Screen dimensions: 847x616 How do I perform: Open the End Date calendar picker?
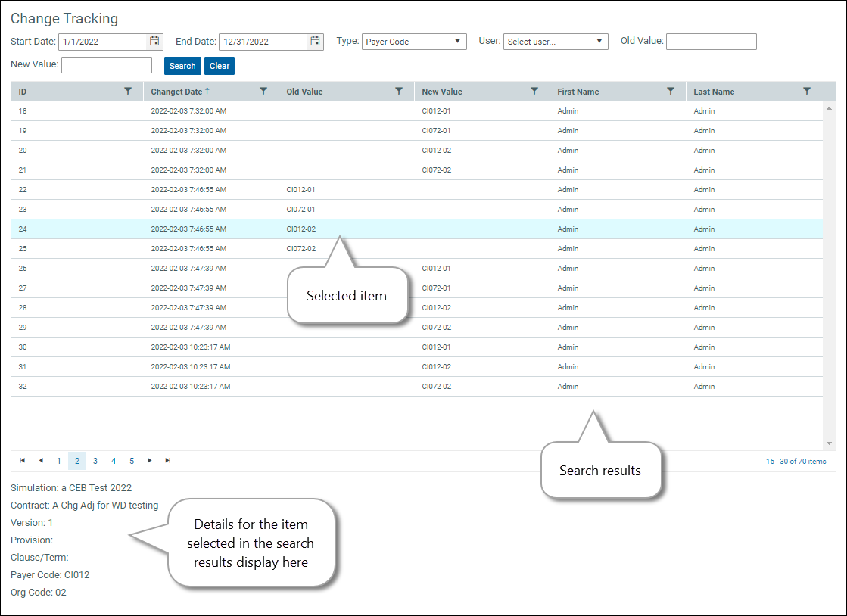pyautogui.click(x=315, y=42)
